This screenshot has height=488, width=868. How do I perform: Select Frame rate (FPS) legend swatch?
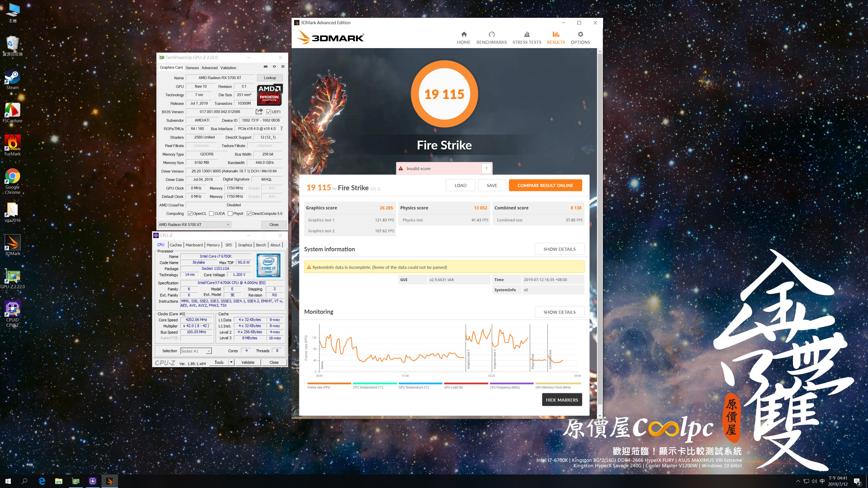point(329,383)
